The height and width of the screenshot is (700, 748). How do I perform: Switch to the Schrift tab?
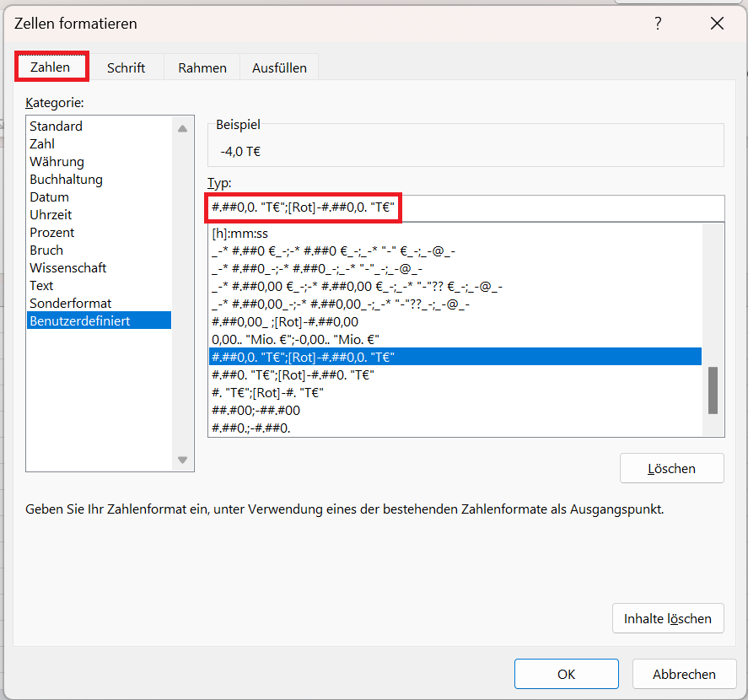point(126,67)
